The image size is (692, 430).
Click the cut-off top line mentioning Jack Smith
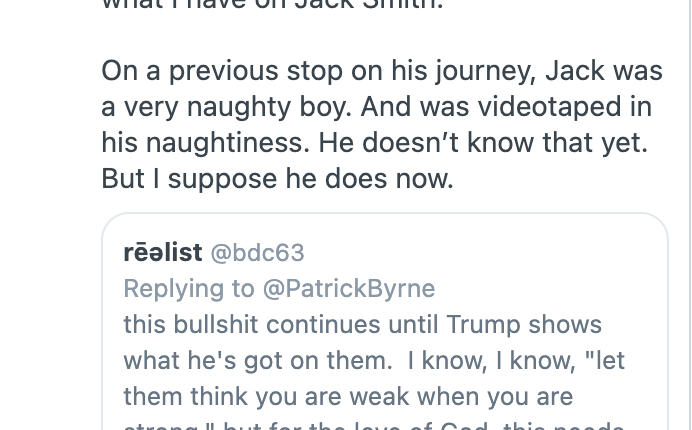coord(272,5)
